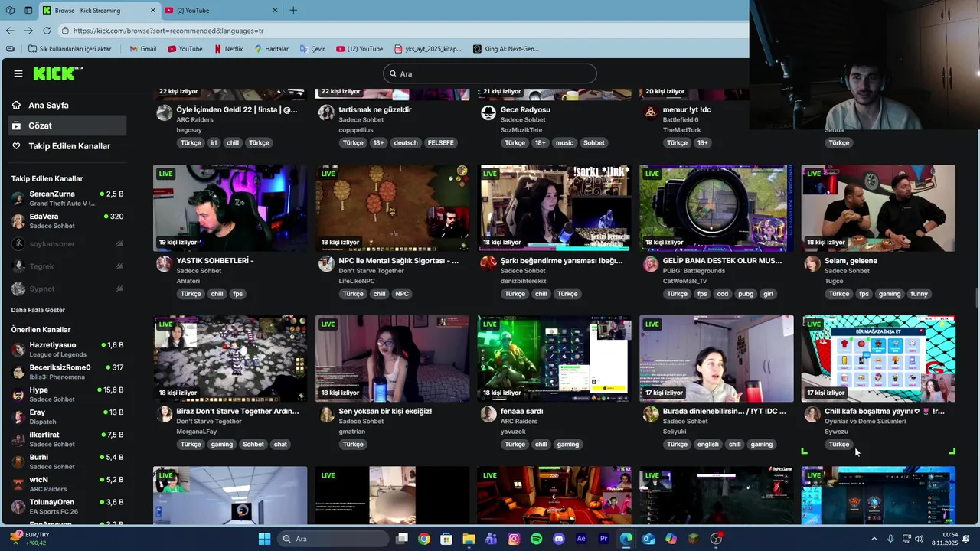Open the Çevir translate bookmark
The height and width of the screenshot is (551, 980).
tap(312, 49)
